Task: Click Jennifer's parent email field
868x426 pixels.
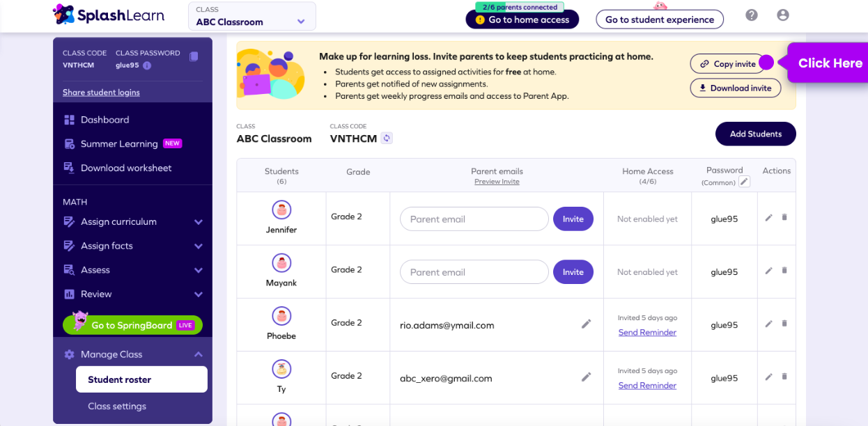Action: (x=474, y=219)
